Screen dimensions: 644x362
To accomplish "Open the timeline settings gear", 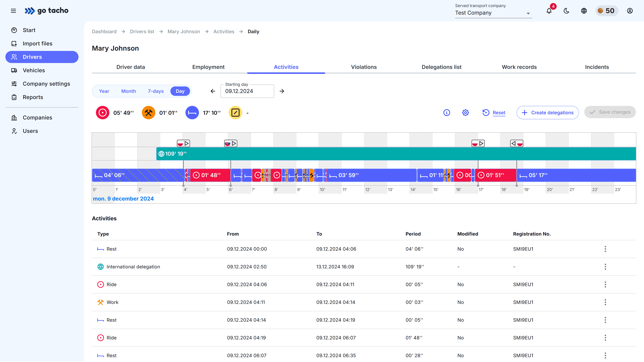I will point(465,113).
